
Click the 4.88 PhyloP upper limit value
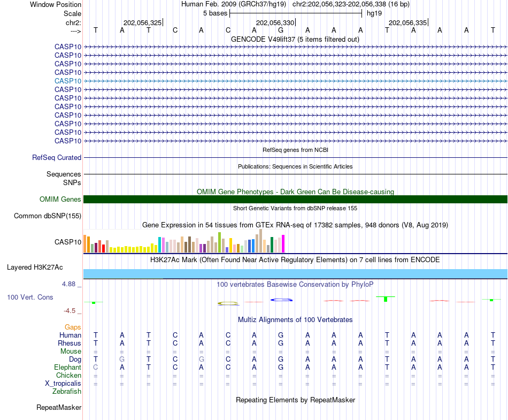(68, 284)
